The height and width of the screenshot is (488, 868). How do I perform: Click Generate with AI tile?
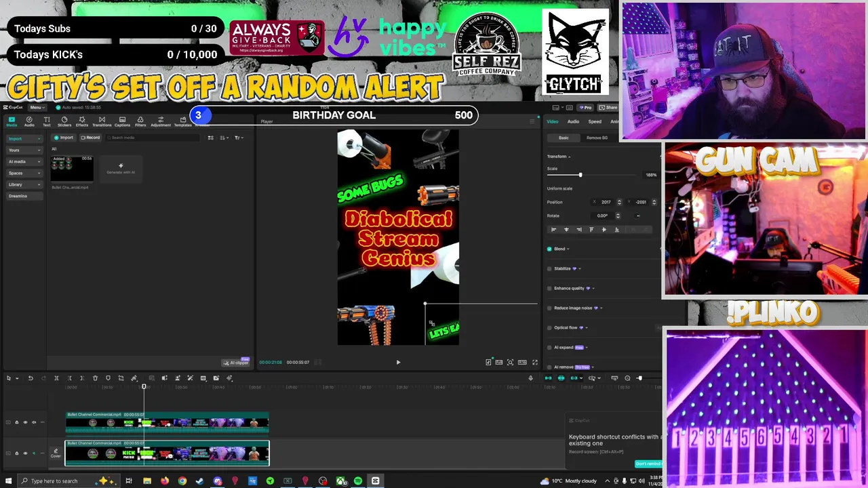pos(121,168)
